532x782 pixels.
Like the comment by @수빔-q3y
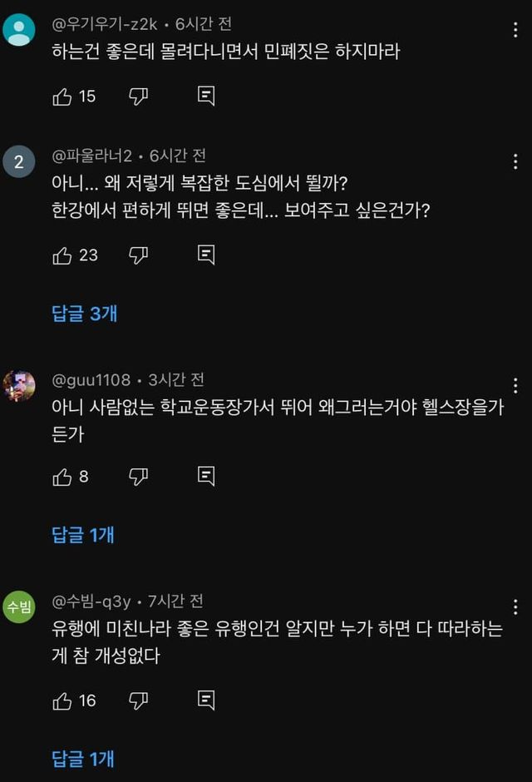click(62, 701)
